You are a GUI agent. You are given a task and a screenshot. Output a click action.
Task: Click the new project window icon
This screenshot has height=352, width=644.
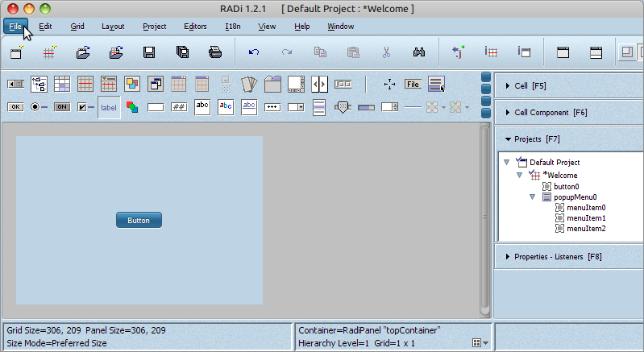coord(16,53)
